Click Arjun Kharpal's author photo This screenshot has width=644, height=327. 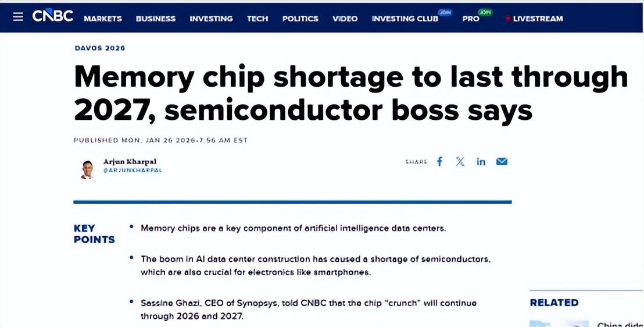(x=87, y=169)
